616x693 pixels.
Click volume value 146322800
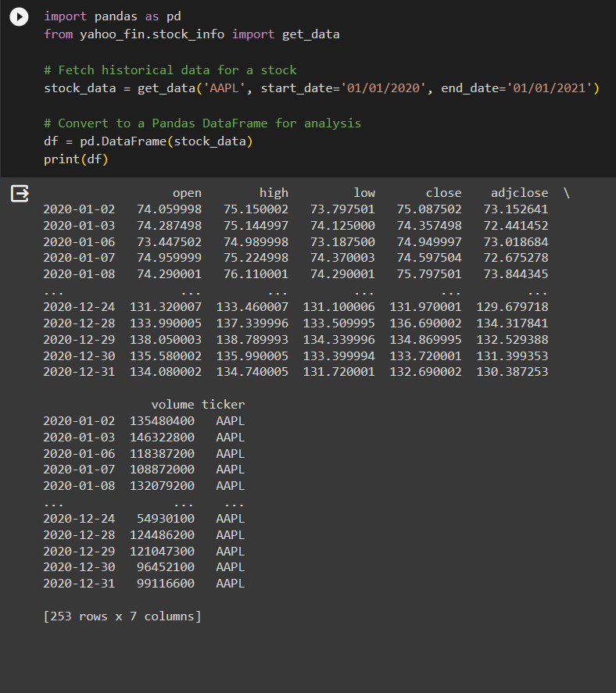162,437
